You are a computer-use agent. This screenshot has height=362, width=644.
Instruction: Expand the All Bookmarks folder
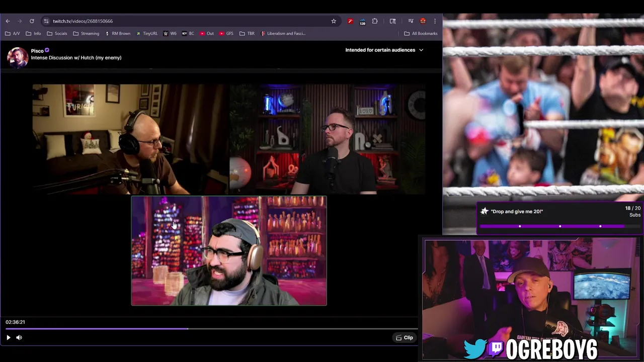pyautogui.click(x=421, y=34)
